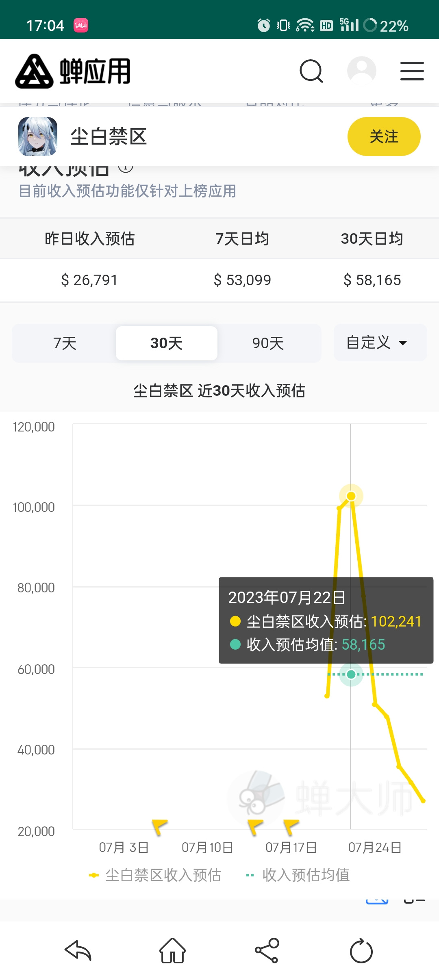Click the 尘白禁区 app title text
Screen dimensions: 439x980
point(109,137)
